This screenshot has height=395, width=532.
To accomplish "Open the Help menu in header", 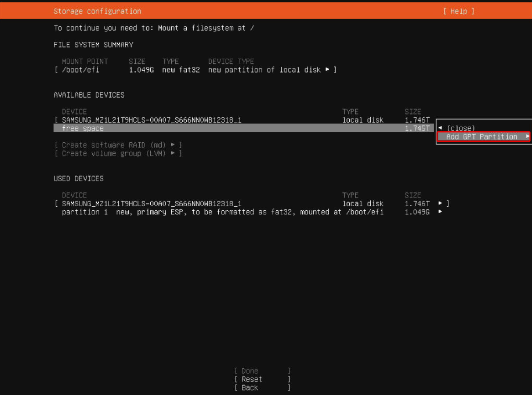I will pos(458,11).
